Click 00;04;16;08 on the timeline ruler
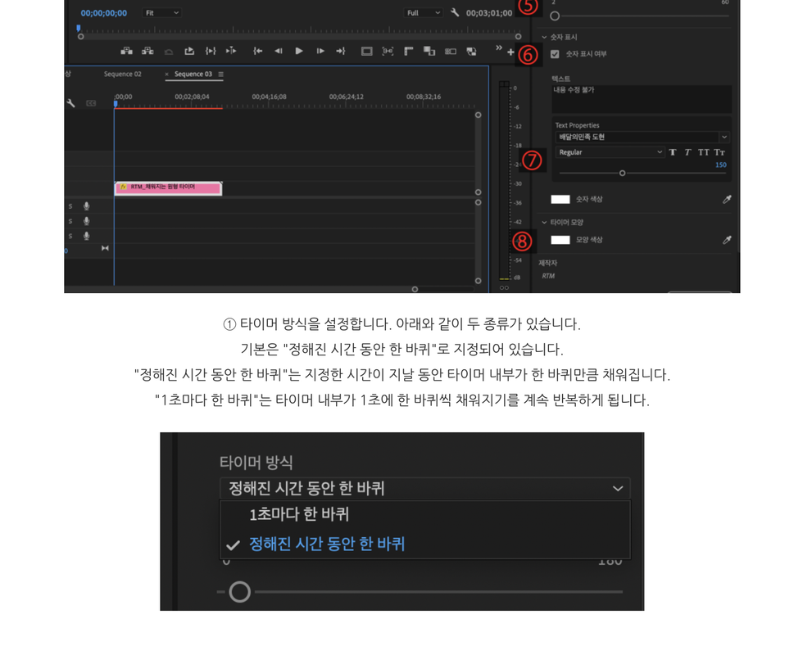This screenshot has width=812, height=655. tap(269, 97)
